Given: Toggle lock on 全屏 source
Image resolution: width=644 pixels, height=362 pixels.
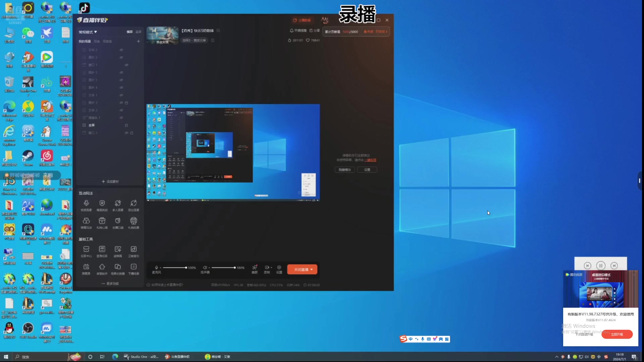Looking at the screenshot, I should (x=126, y=125).
